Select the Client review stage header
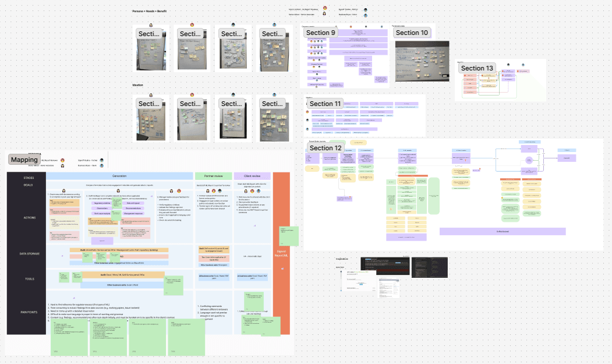Screen dimensions: 612x364 pos(252,176)
